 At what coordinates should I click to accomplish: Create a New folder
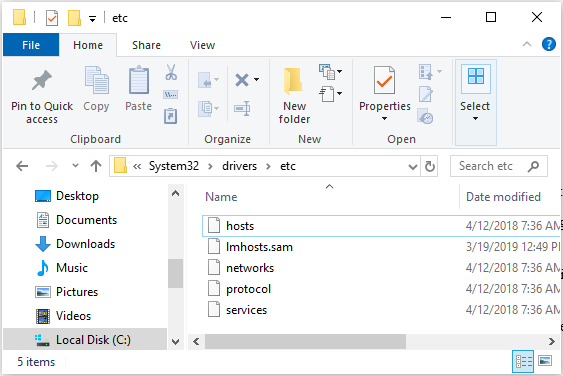[294, 95]
